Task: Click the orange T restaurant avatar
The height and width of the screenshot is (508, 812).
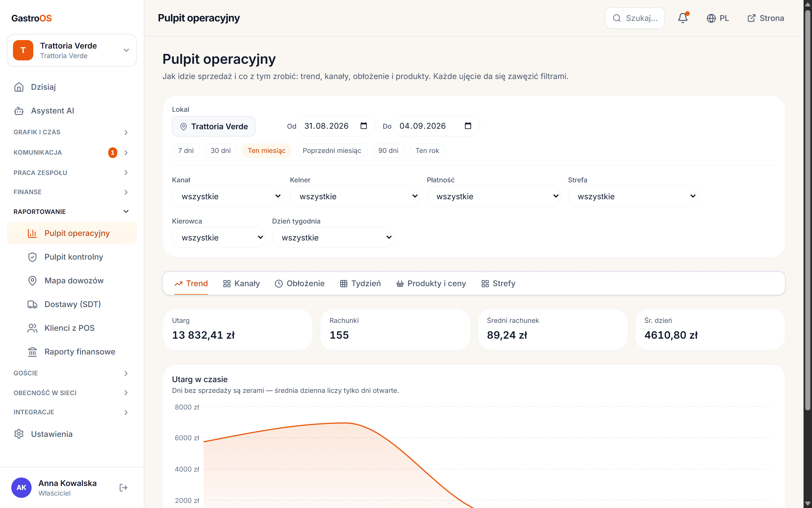Action: point(23,50)
